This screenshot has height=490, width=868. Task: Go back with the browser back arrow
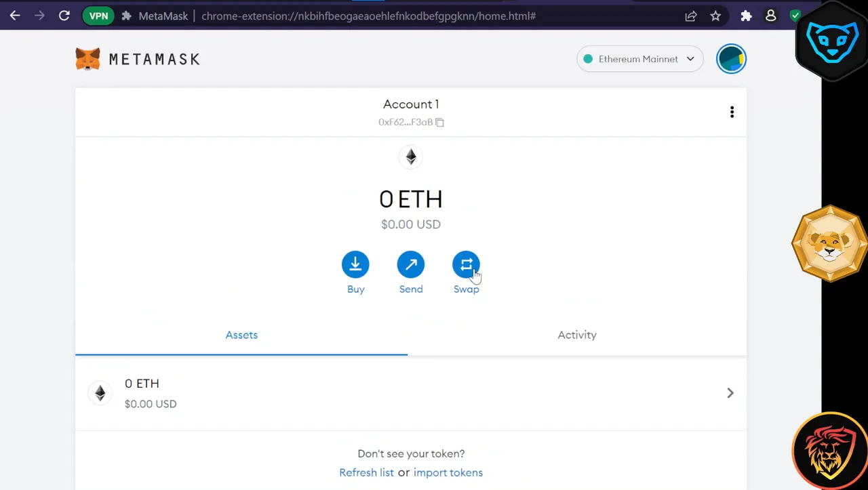14,16
